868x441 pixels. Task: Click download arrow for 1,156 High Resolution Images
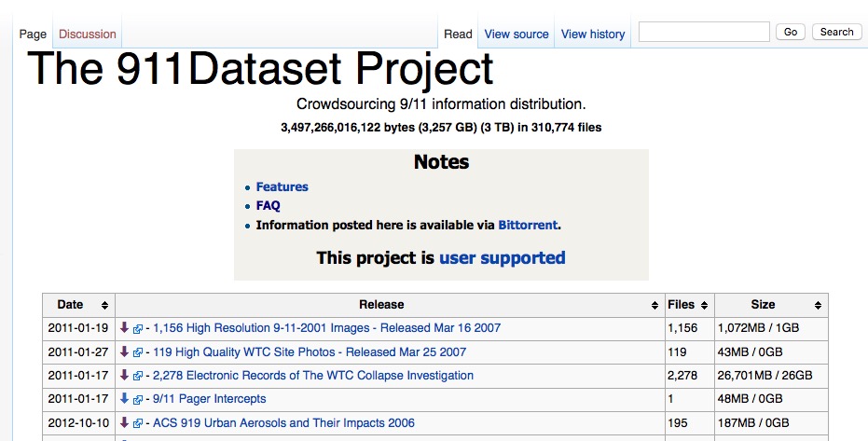(x=124, y=328)
